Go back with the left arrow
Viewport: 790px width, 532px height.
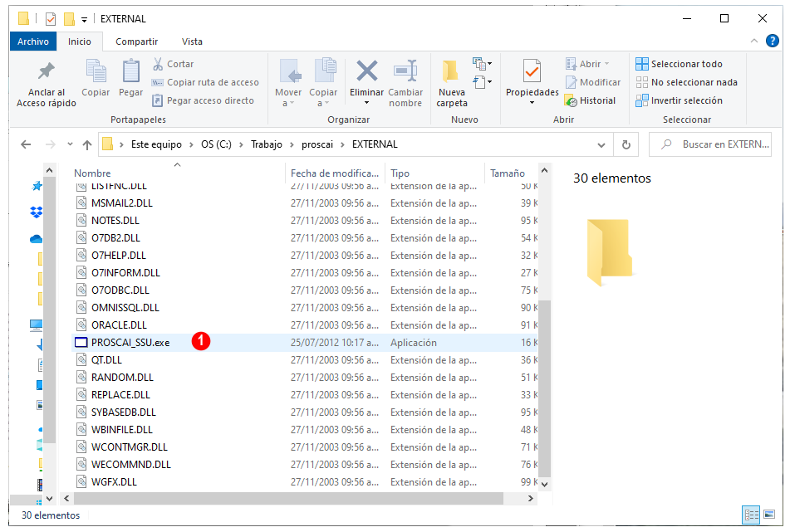[26, 144]
